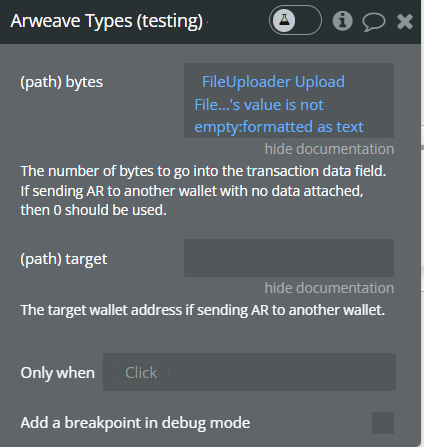This screenshot has width=424, height=447.
Task: Select the (path) bytes label
Action: [x=62, y=82]
